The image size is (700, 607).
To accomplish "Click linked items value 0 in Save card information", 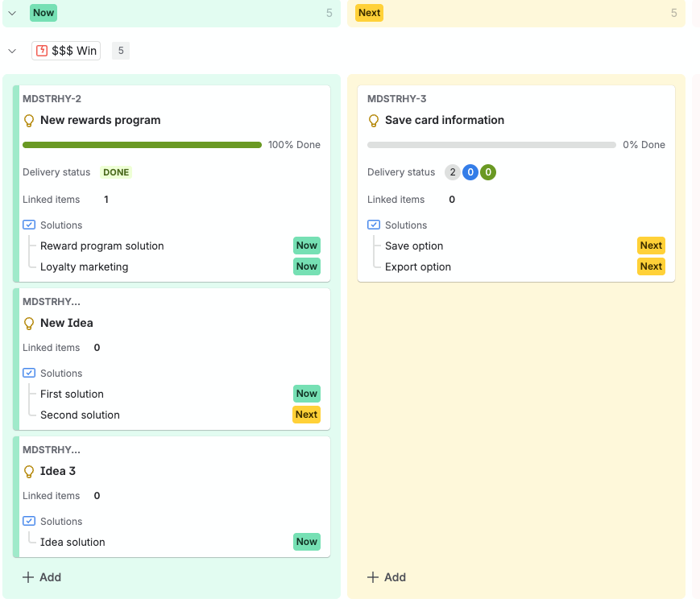I will click(x=452, y=200).
